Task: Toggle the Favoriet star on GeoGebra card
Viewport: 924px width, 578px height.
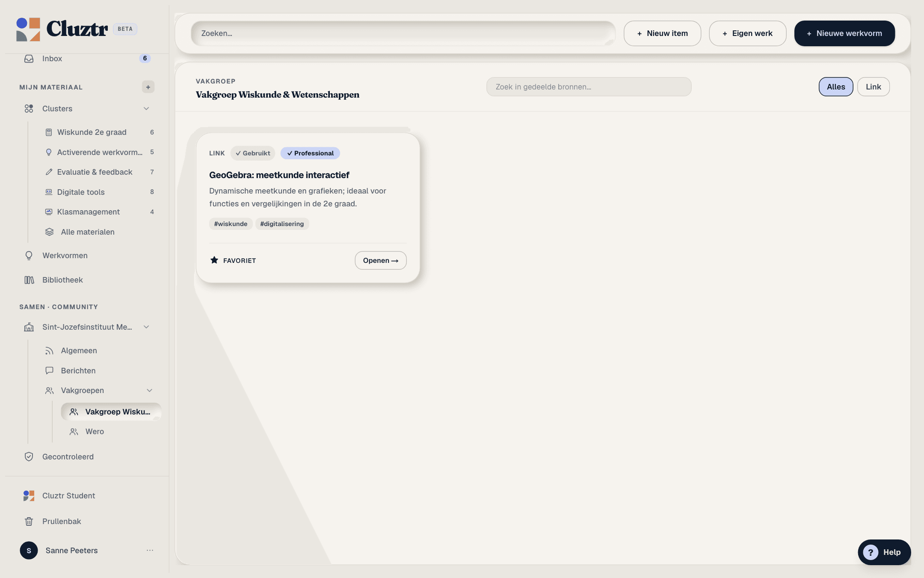Action: pyautogui.click(x=214, y=260)
